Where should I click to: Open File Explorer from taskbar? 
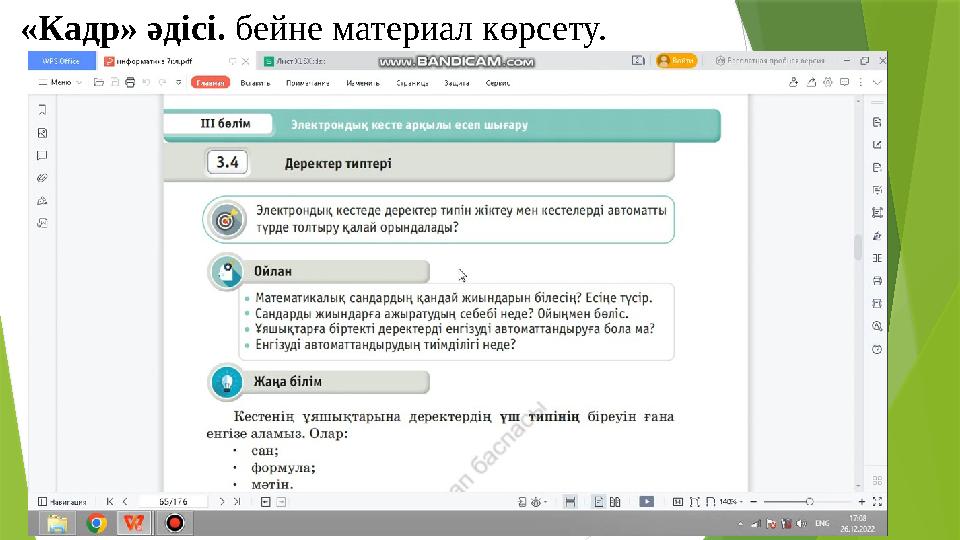[58, 523]
